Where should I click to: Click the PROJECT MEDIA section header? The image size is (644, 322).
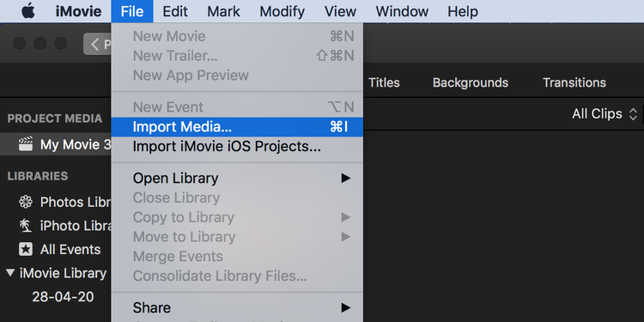[55, 118]
